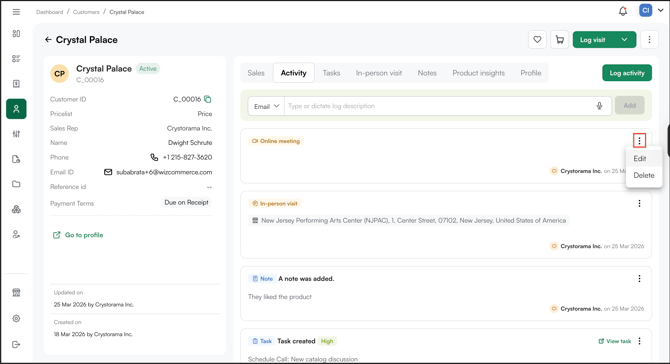Click the phone call icon

154,157
